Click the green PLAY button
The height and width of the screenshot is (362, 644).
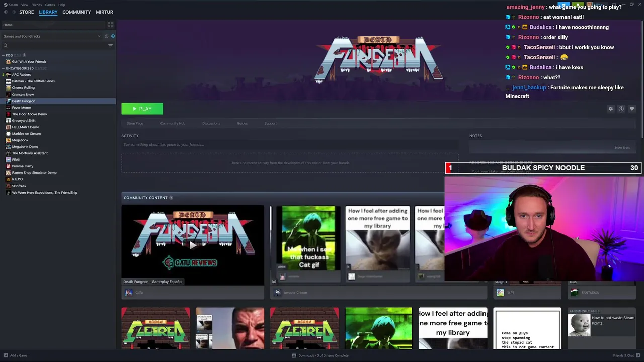click(x=142, y=109)
